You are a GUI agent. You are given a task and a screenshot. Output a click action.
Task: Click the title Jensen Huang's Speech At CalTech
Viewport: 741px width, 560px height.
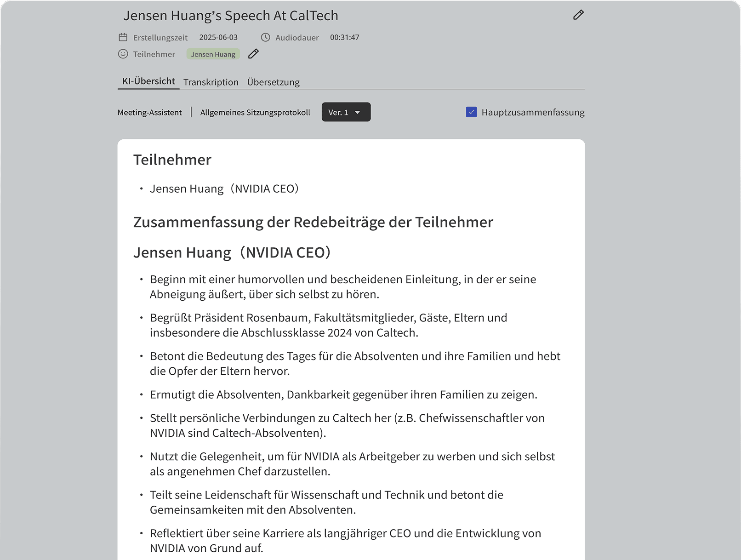point(230,16)
